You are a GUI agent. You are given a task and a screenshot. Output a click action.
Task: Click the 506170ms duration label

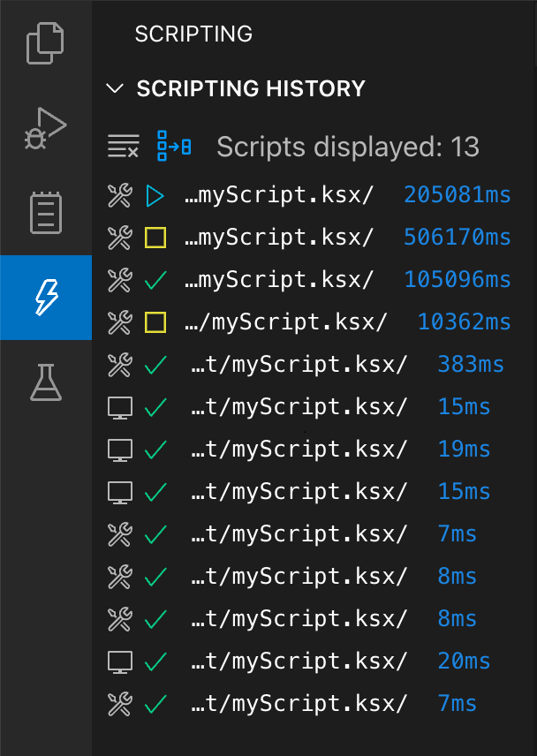(457, 238)
